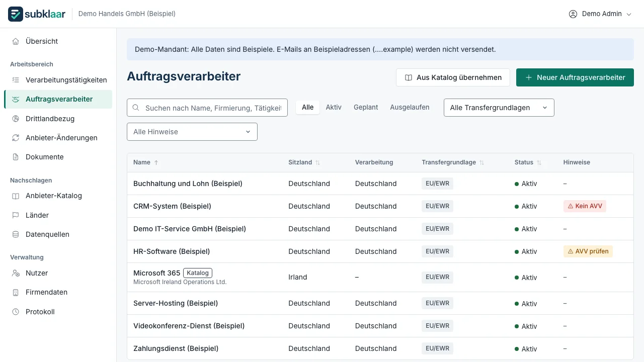Click the subklaar logo icon
Screen dimensions: 644x362
[x=16, y=14]
